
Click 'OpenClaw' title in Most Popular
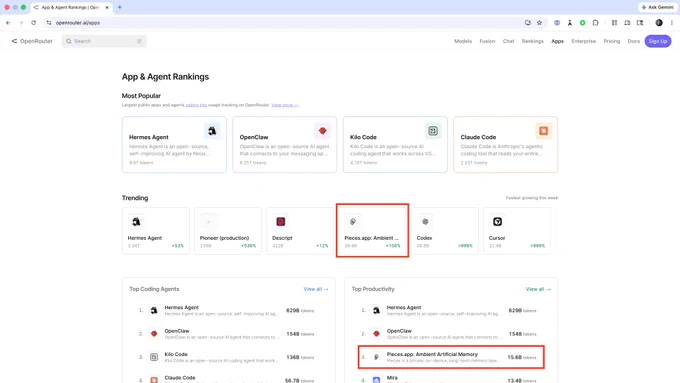click(254, 137)
